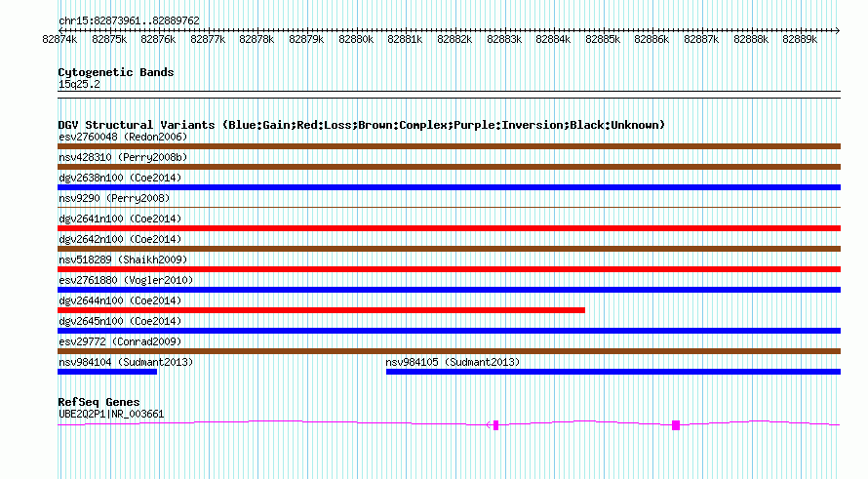868x479 pixels.
Task: Click nsv518289 (Shaikh2009) label
Action: point(123,259)
